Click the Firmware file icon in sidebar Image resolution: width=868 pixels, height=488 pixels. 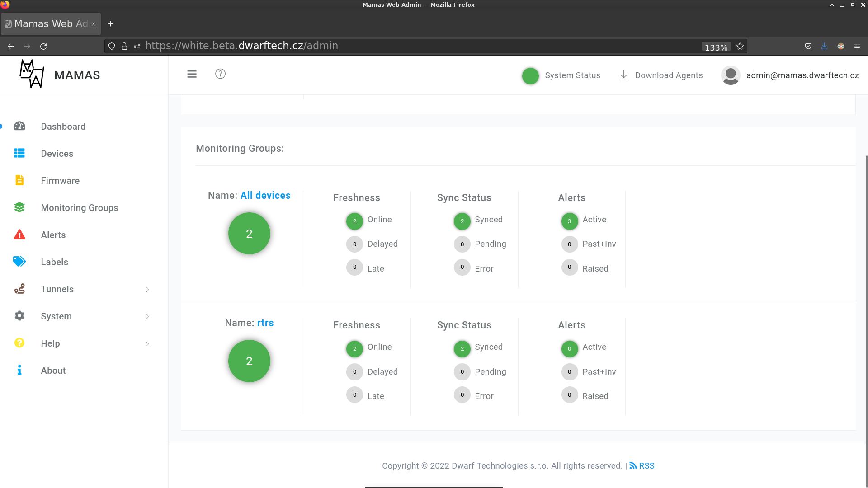(x=19, y=180)
